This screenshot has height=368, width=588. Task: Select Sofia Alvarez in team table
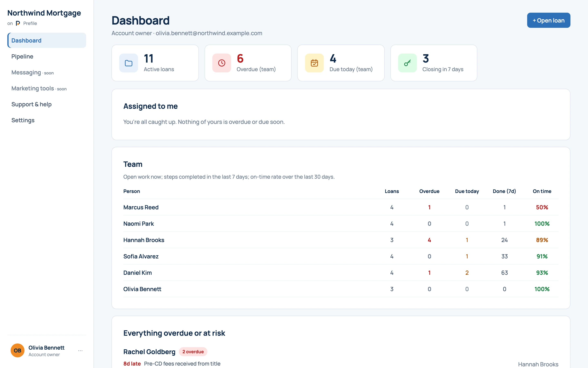point(141,256)
